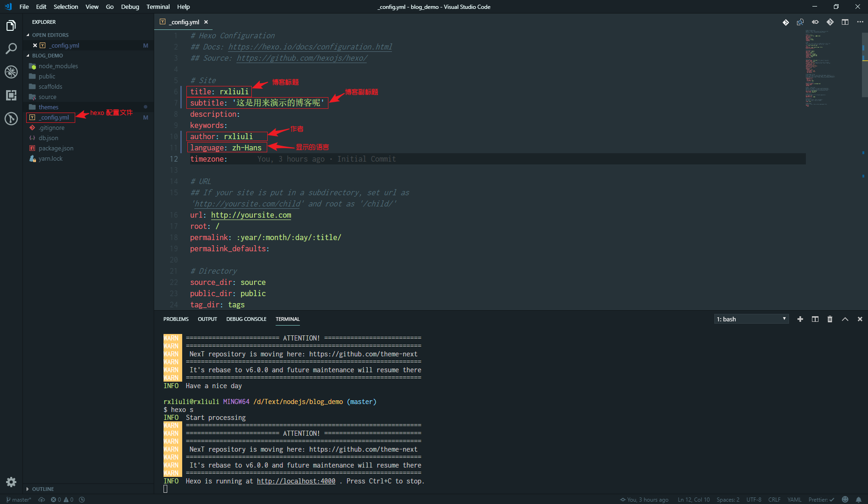This screenshot has width=868, height=504.
Task: Open the File menu
Action: click(x=24, y=7)
